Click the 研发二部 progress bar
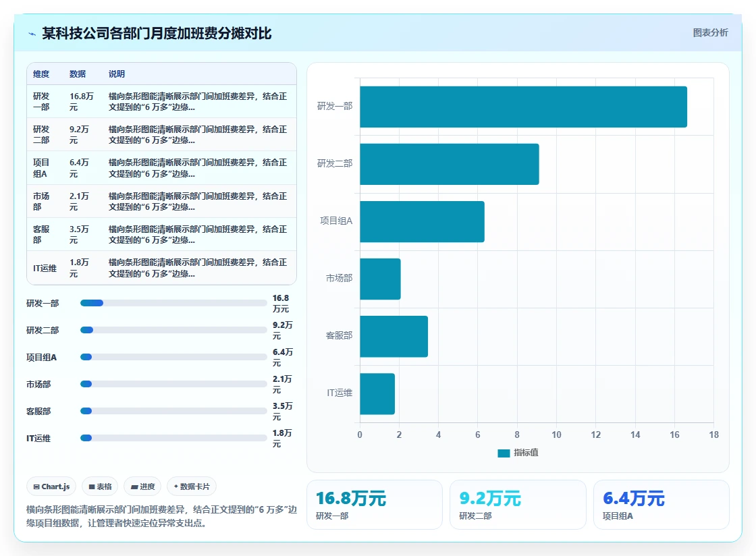 (173, 330)
